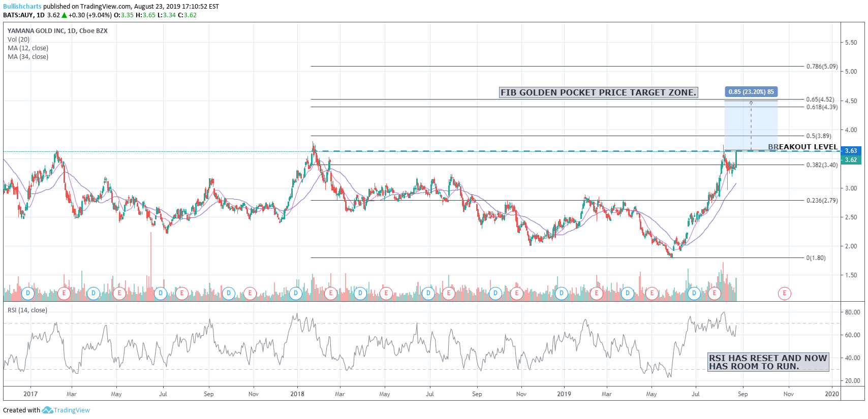
Task: Select the FIB GOLDEN POCKET PRICE TARGET ZONE note
Action: click(x=598, y=92)
